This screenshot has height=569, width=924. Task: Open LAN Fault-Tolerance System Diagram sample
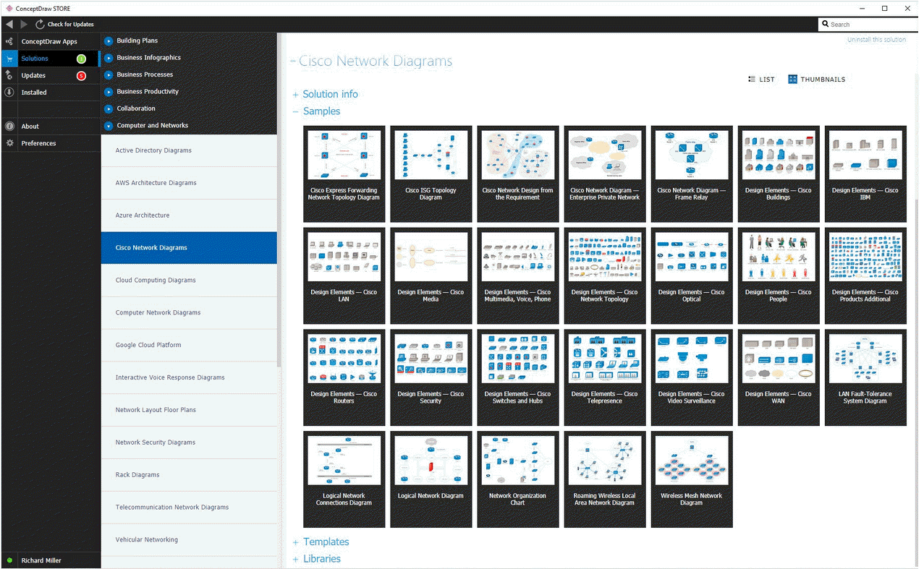(865, 378)
